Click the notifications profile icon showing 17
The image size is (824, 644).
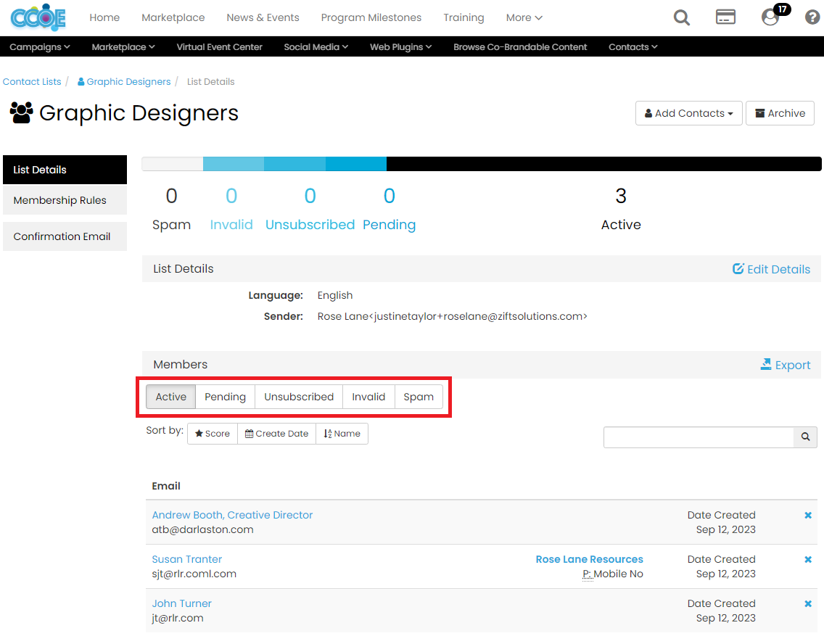tap(770, 17)
